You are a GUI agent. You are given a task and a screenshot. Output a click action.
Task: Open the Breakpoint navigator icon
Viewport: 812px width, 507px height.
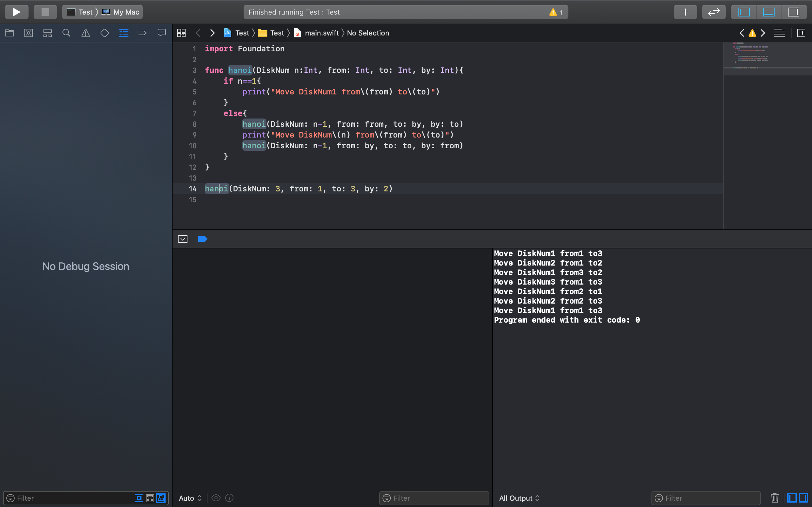(x=143, y=33)
